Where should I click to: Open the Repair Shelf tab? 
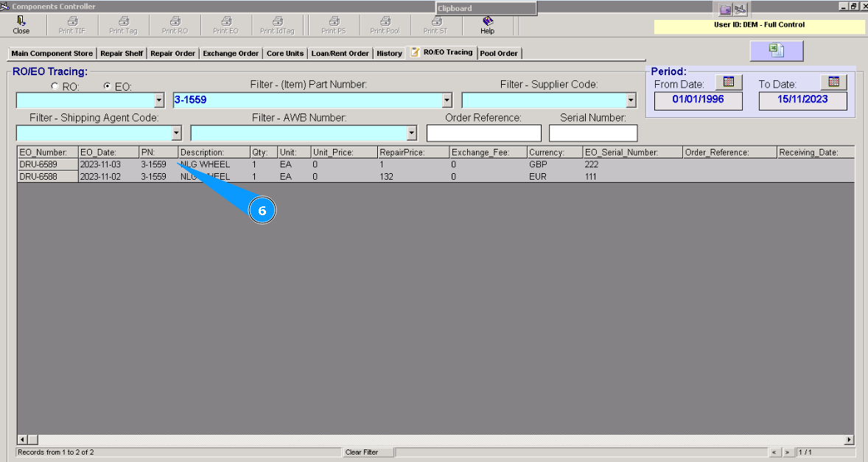coord(122,54)
